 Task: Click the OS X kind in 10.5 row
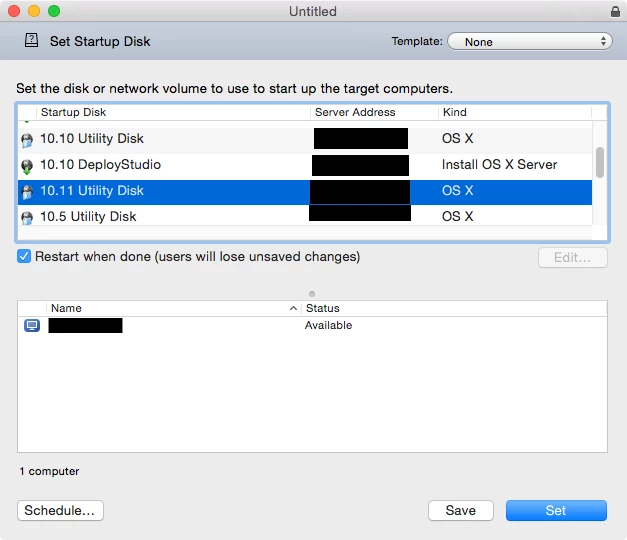coord(457,216)
